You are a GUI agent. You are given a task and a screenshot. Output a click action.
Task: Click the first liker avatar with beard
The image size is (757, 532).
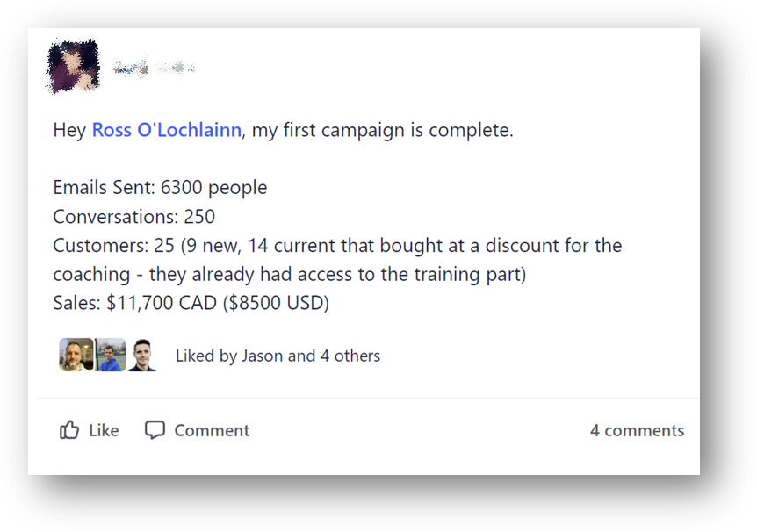tap(76, 355)
